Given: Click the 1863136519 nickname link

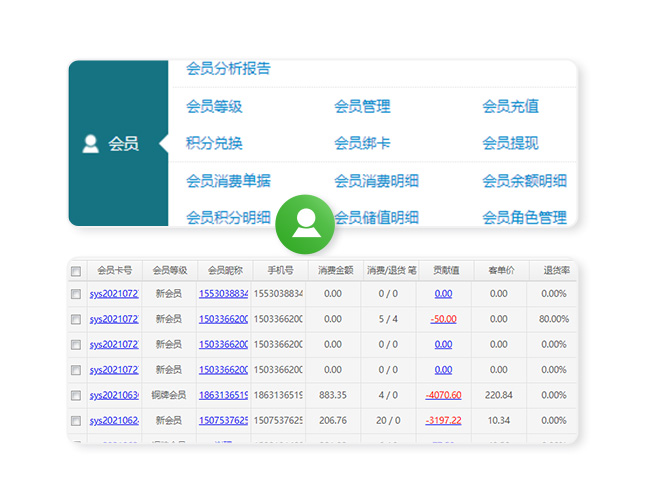Looking at the screenshot, I should tap(223, 395).
